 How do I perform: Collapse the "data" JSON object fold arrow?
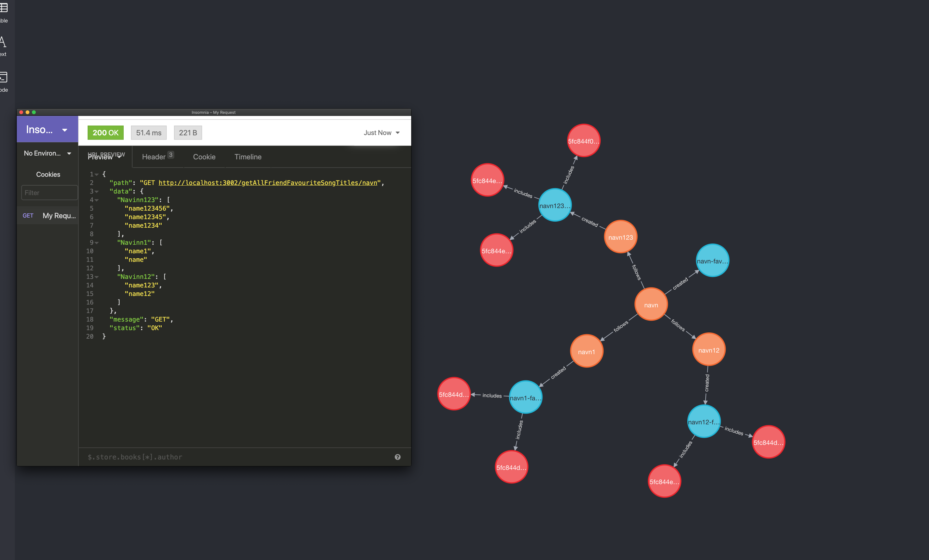tap(97, 192)
